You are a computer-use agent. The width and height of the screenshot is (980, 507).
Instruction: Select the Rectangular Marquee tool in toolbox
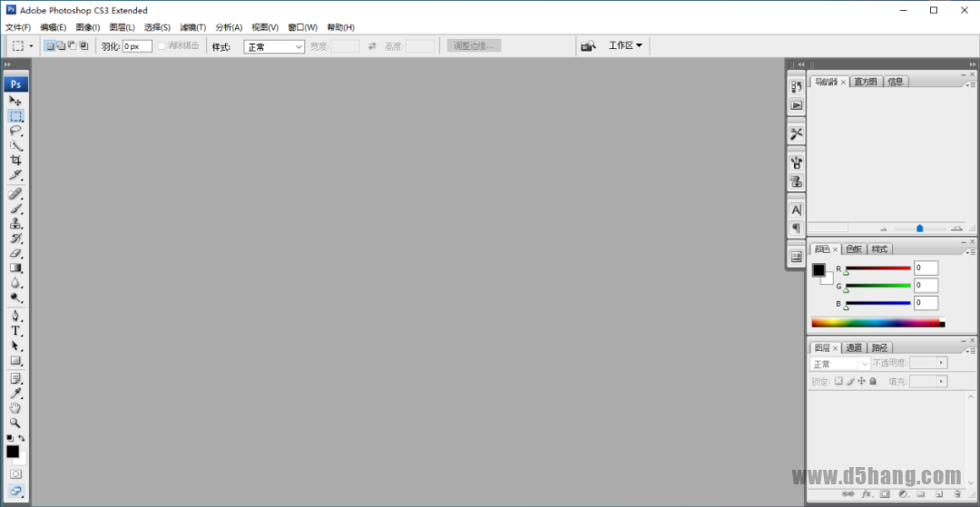pos(15,115)
